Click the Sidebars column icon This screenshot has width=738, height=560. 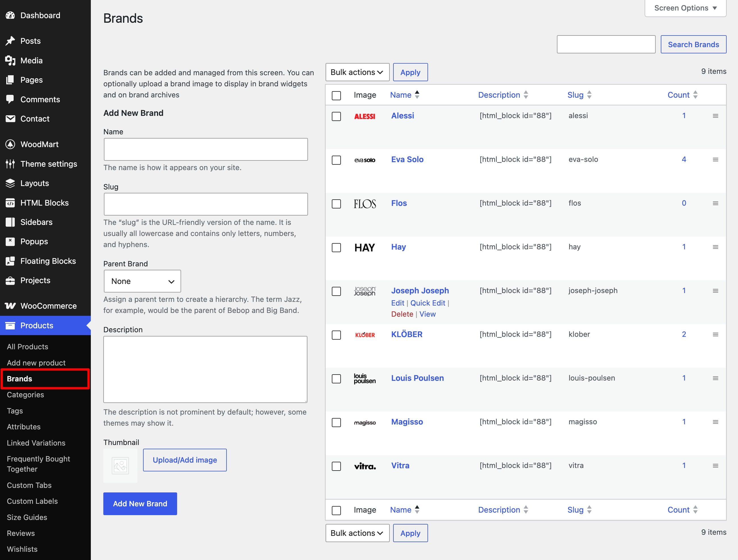10,222
